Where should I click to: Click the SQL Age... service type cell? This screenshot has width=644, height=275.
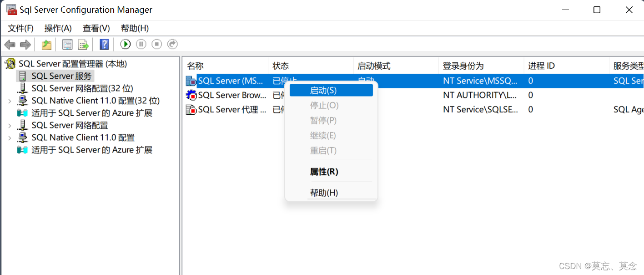(x=628, y=110)
